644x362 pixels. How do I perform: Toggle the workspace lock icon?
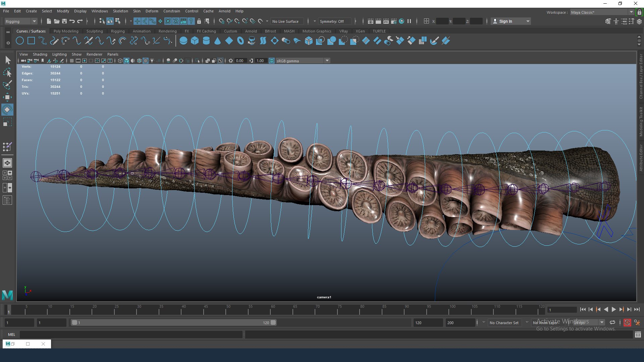pyautogui.click(x=640, y=12)
